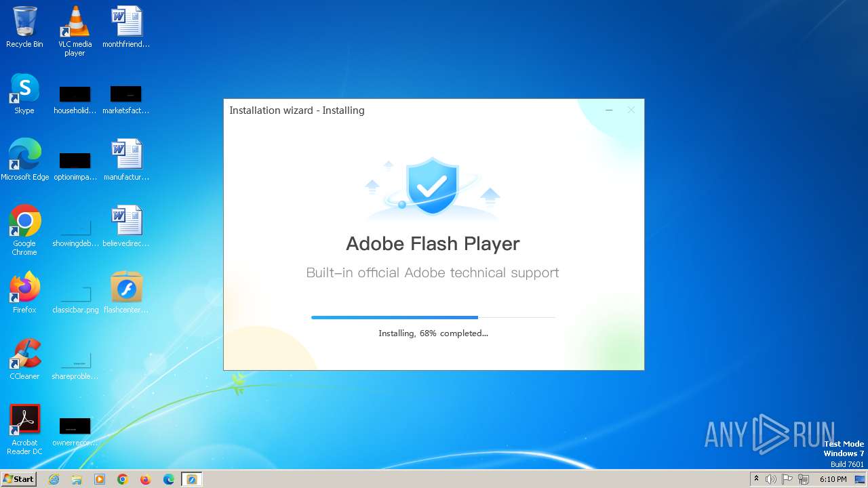Open Edge from the taskbar

[x=169, y=479]
